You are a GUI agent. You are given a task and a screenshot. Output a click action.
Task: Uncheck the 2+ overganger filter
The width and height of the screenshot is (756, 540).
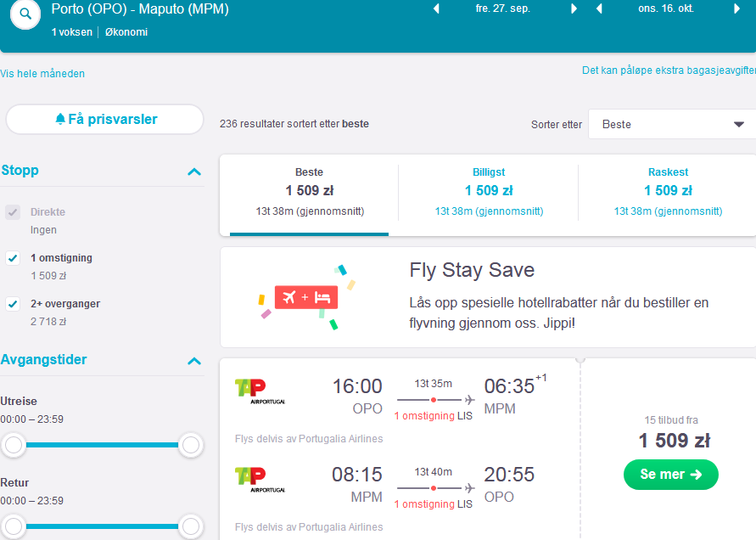(13, 304)
